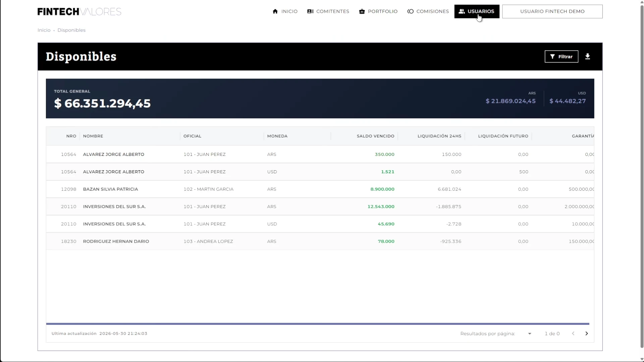The image size is (644, 362).
Task: Click the liquidación 24hs value 6.681.024
Action: (449, 189)
